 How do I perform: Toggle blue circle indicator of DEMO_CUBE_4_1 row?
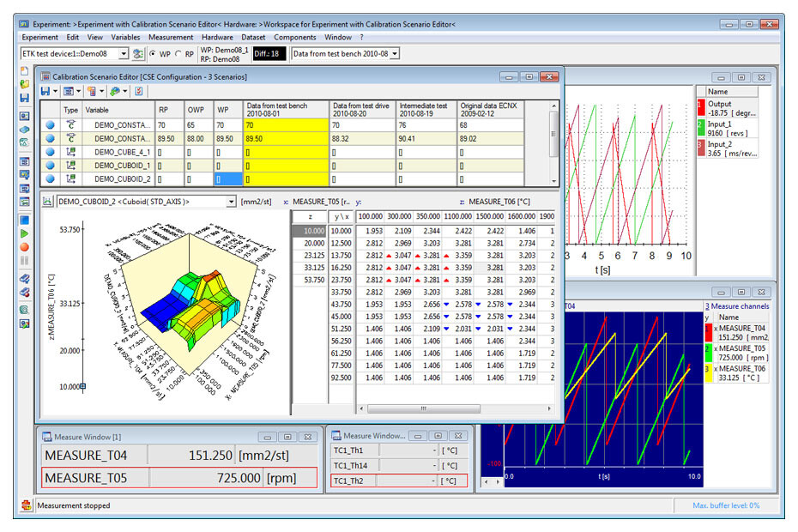point(50,152)
